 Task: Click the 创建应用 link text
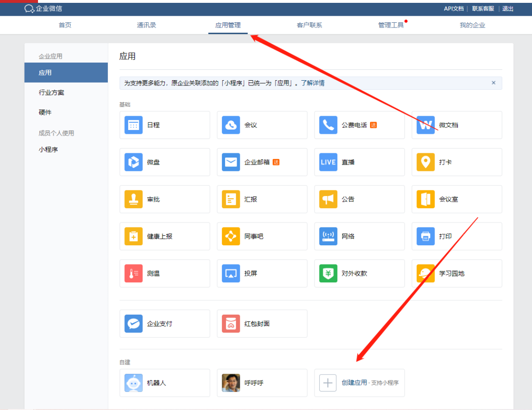354,382
